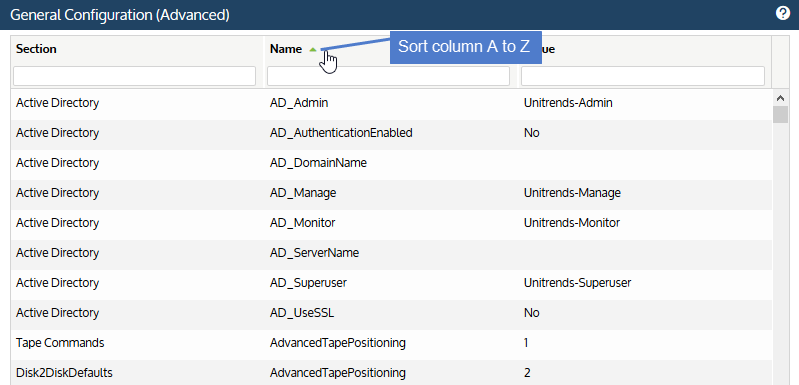Select Active Directory section in AD_ServerName row
This screenshot has width=799, height=385.
[x=58, y=253]
